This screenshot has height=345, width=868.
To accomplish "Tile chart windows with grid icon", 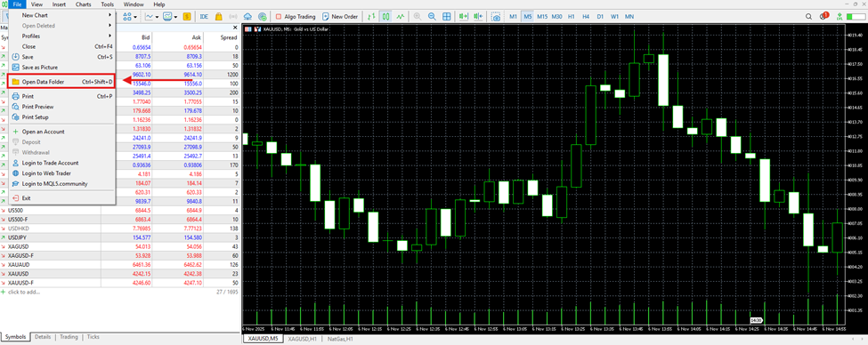I will coord(447,17).
